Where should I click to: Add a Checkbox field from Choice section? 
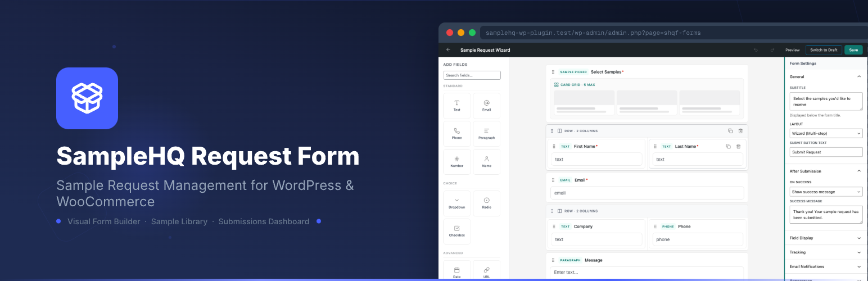tap(456, 232)
